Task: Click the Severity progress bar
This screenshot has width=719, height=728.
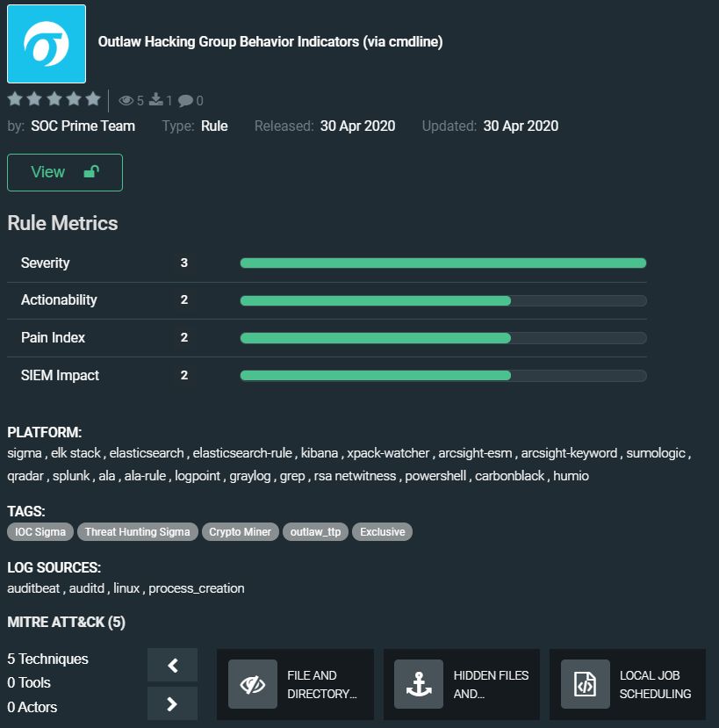Action: pyautogui.click(x=443, y=263)
